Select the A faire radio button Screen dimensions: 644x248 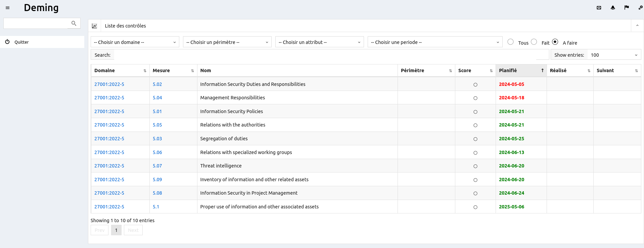[555, 42]
